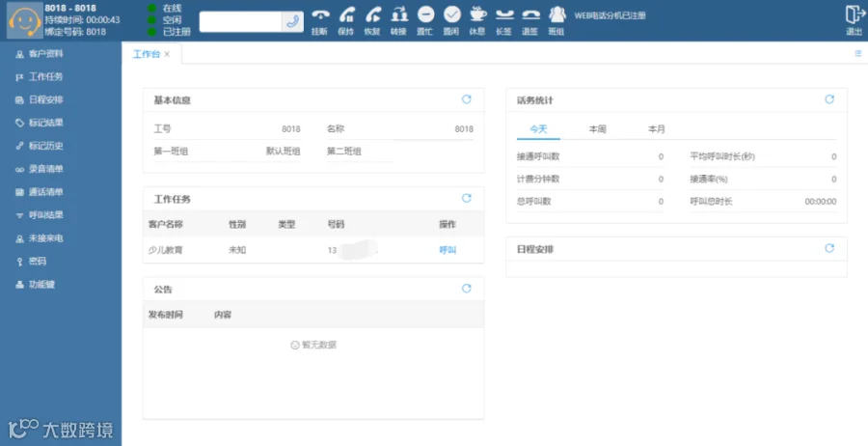The height and width of the screenshot is (446, 868).
Task: Click the phone number input box
Action: point(241,21)
